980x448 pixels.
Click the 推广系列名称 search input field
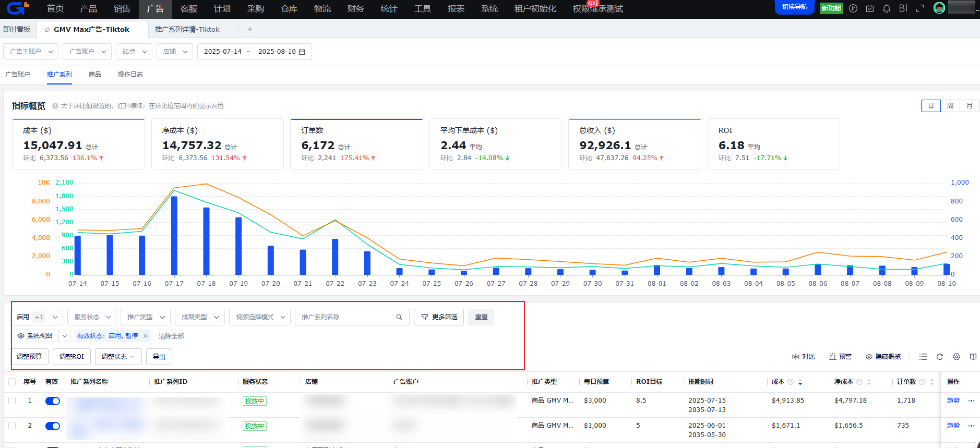(346, 317)
